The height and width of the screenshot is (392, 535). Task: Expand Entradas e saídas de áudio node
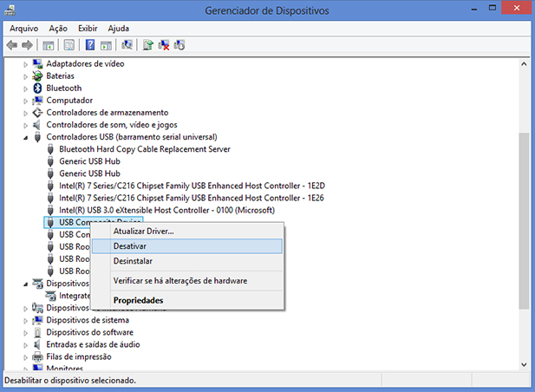pyautogui.click(x=26, y=345)
